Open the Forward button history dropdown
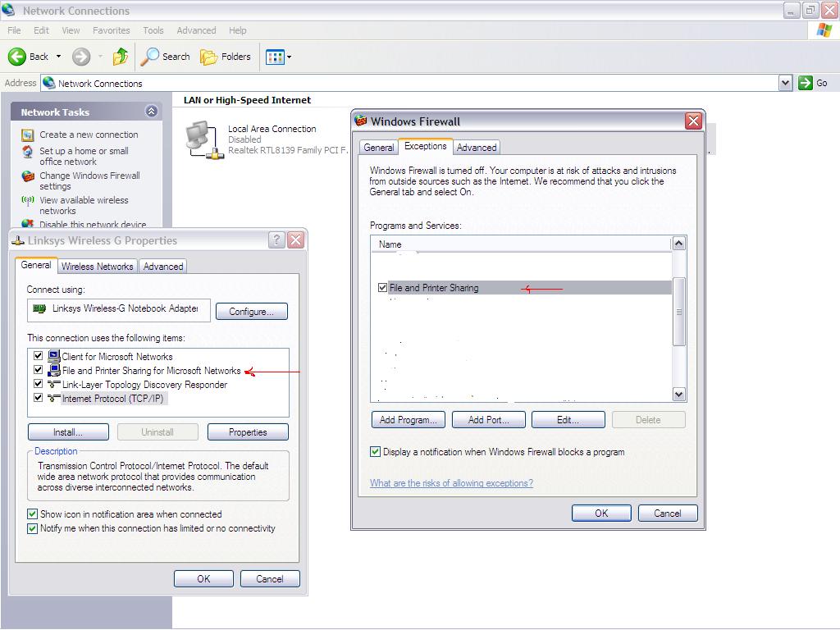The image size is (840, 630). coord(100,57)
